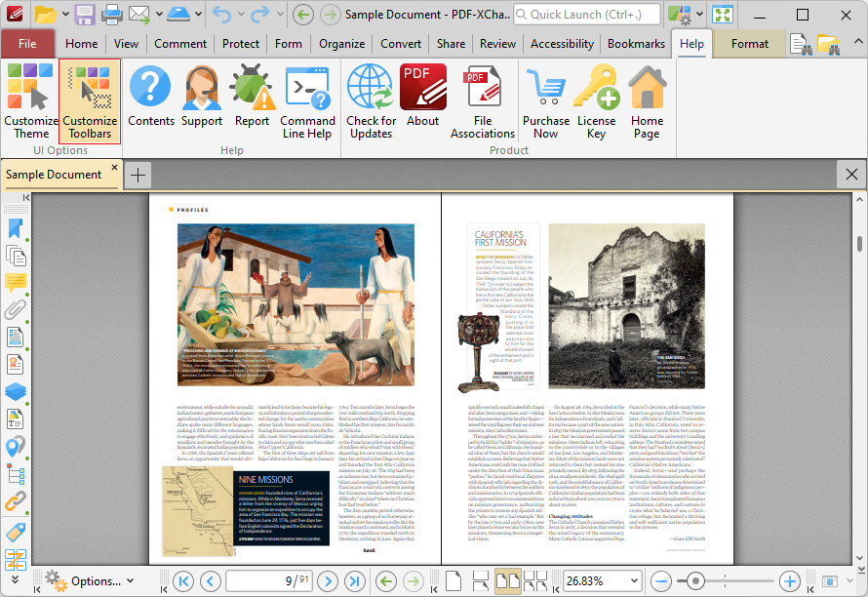Add a new document tab with plus button

click(x=138, y=175)
